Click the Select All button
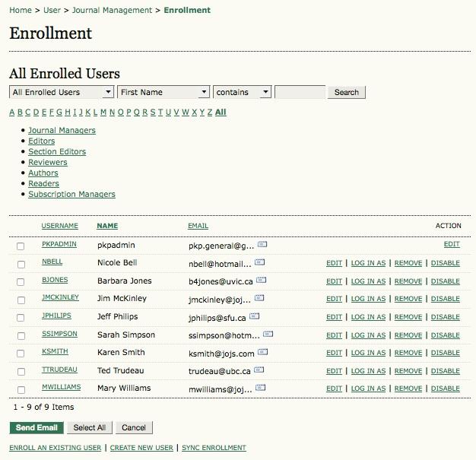476x460 pixels. click(90, 427)
